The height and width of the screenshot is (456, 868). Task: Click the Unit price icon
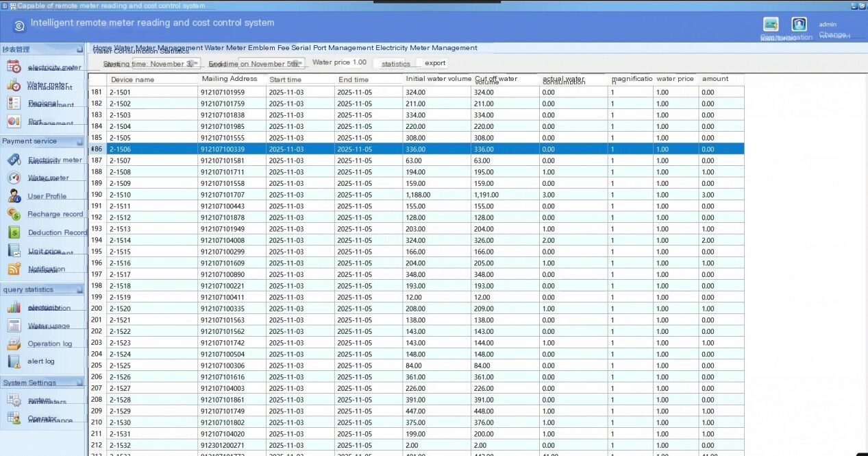(14, 251)
